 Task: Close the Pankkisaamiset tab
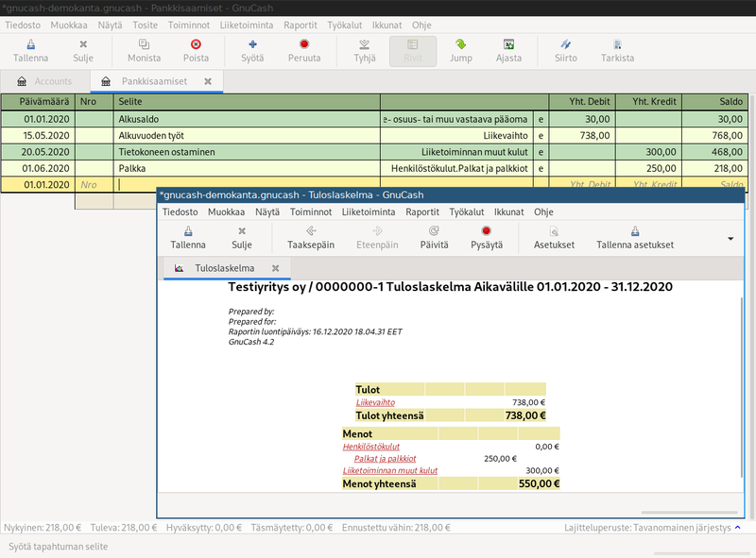208,81
